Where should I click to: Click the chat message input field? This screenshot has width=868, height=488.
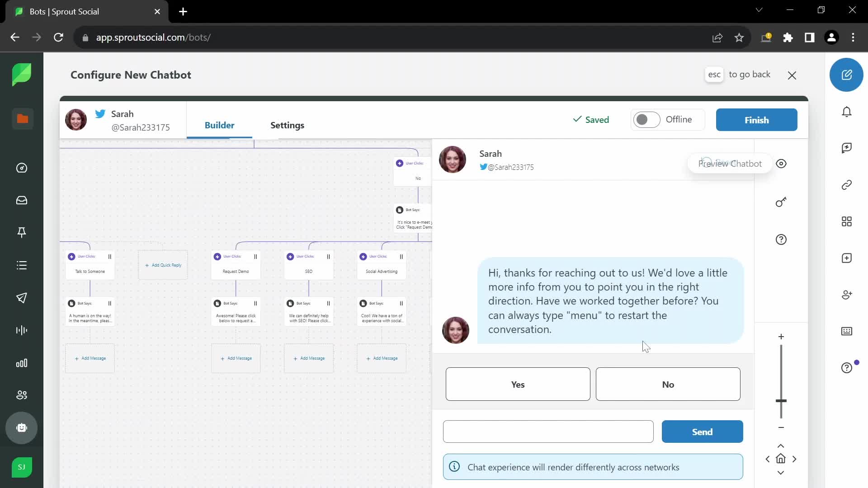(x=548, y=432)
